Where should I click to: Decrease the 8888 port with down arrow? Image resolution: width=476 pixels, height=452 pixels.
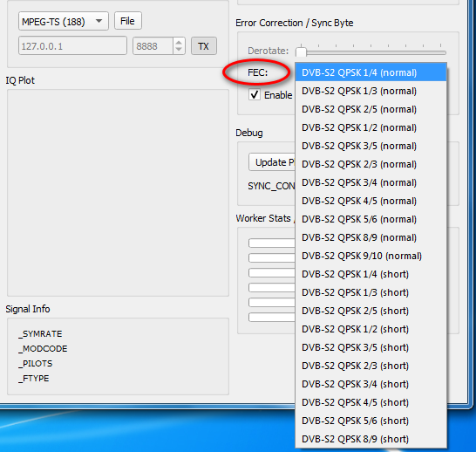click(x=179, y=50)
